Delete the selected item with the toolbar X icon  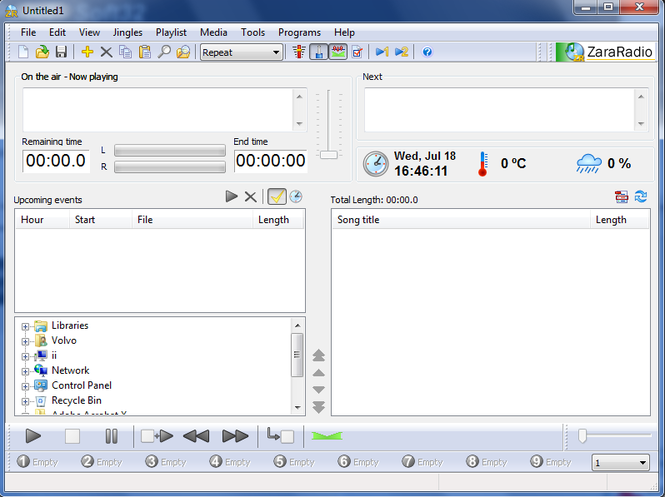point(106,52)
